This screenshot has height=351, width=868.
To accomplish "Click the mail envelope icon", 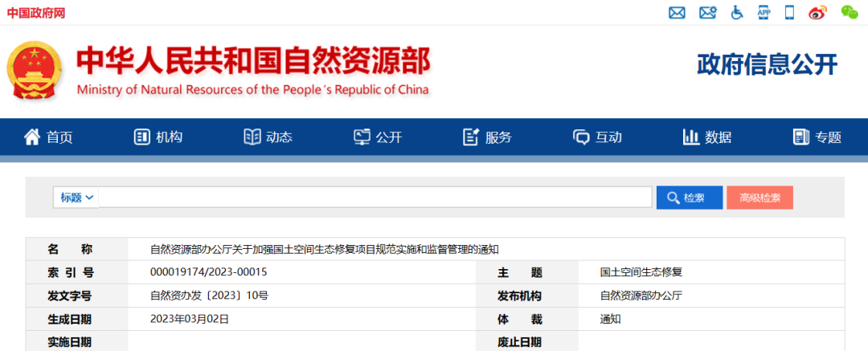I will click(x=678, y=13).
